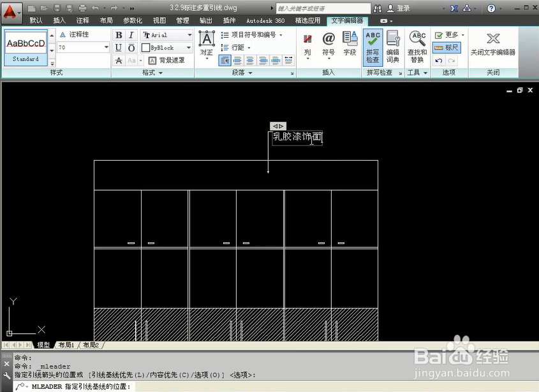Toggle Overline formatting
This screenshot has width=539, height=392.
pyautogui.click(x=131, y=48)
